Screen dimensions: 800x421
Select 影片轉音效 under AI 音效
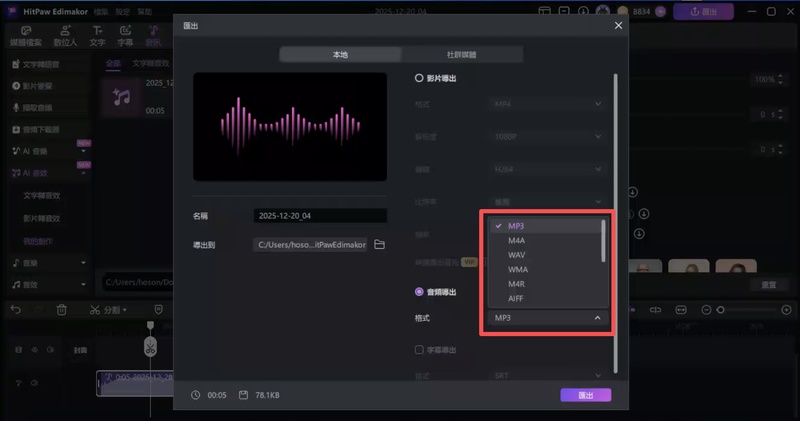point(42,218)
